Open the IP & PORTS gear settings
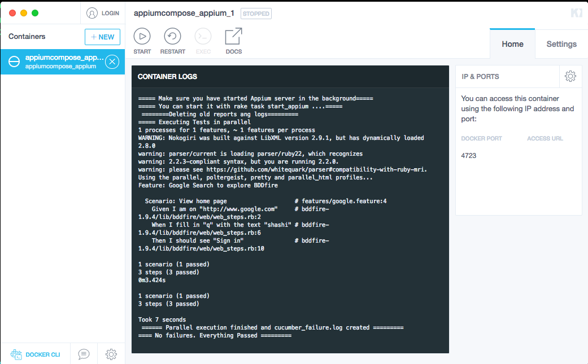 (x=570, y=76)
